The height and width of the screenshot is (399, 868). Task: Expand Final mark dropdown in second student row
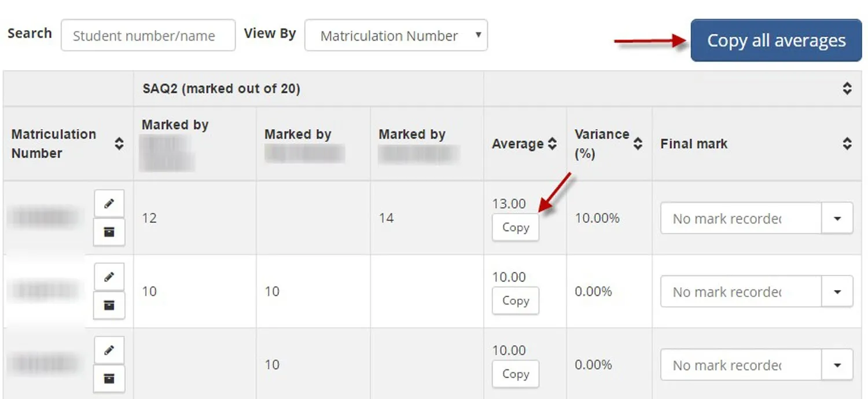[x=837, y=292]
